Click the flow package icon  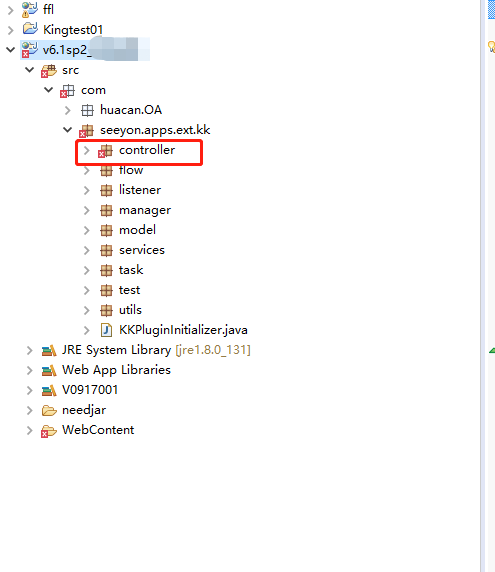[x=106, y=170]
